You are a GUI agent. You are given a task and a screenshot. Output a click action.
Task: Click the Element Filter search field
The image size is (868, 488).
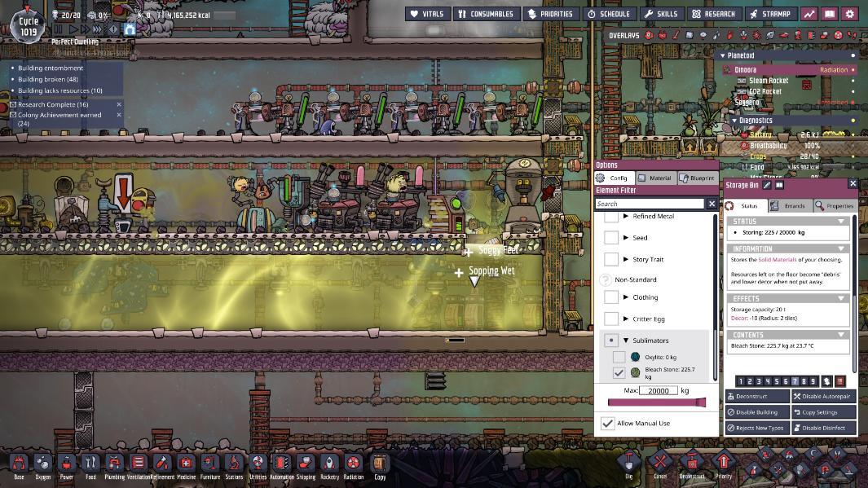pos(650,204)
